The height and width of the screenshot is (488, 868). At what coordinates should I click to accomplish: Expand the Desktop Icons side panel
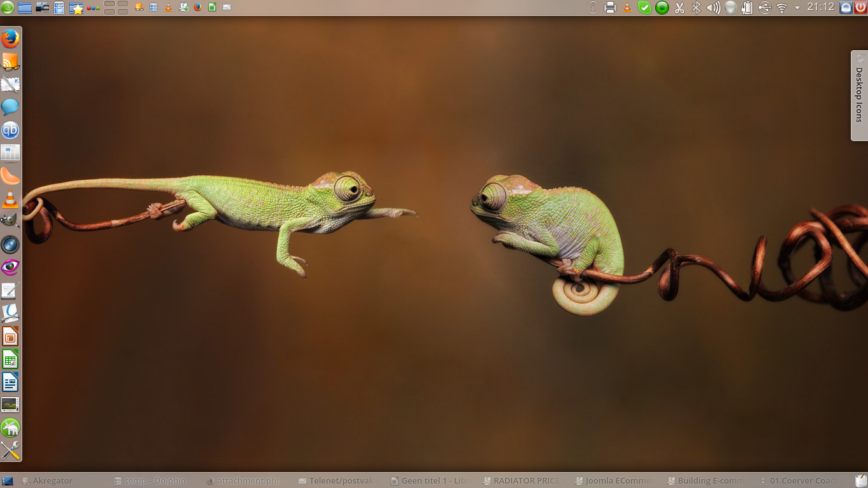pos(859,95)
